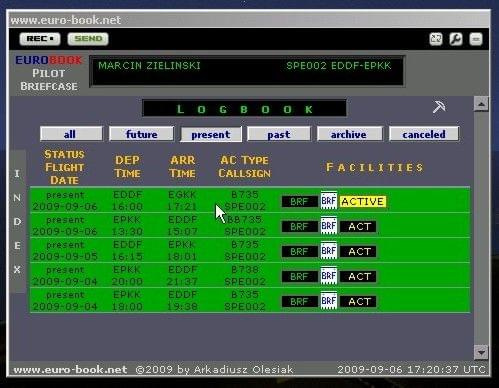
Task: Activate the 2009-09-05 flight with ACT
Action: coord(358,252)
